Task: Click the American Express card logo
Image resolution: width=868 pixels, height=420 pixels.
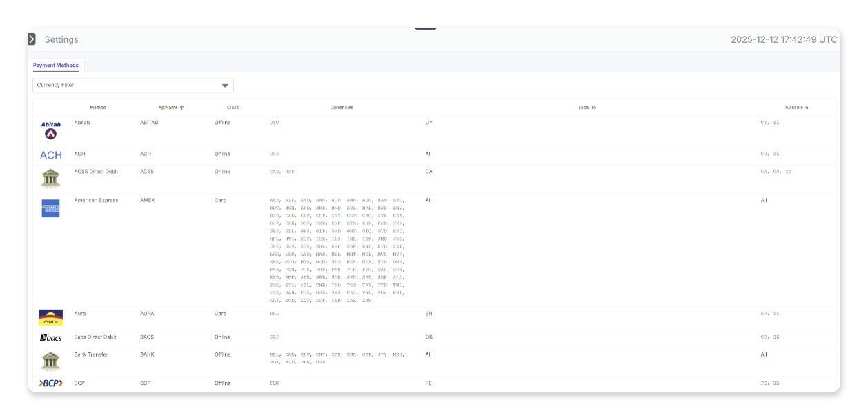Action: click(x=51, y=207)
